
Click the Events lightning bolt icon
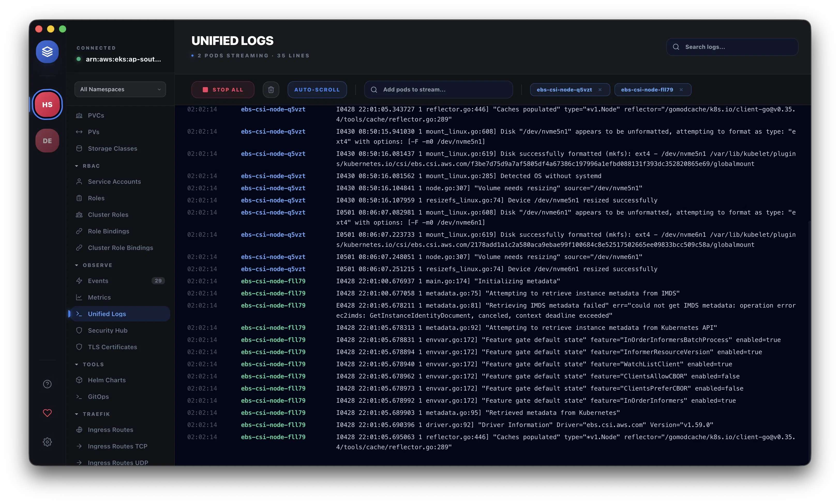[x=79, y=280]
